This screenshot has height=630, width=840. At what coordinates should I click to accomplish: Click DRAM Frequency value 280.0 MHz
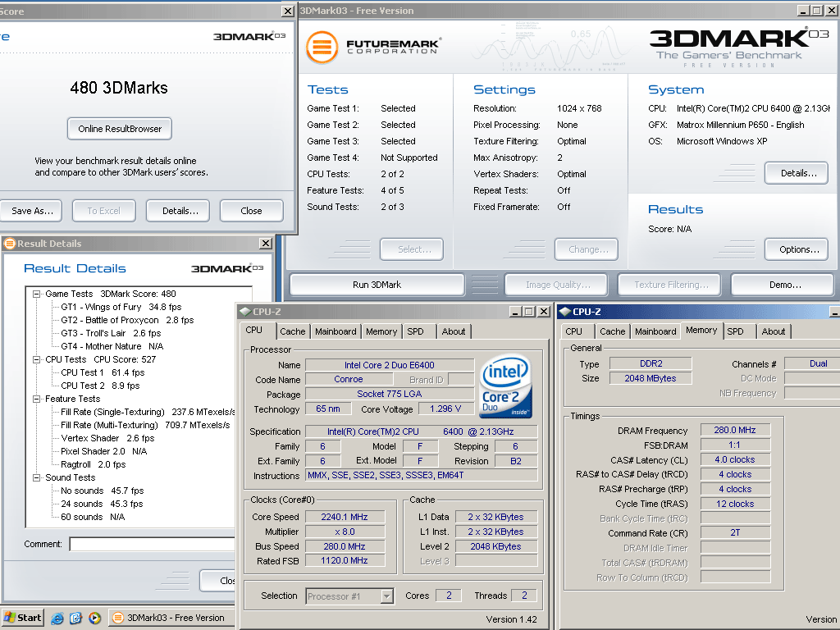[x=735, y=430]
